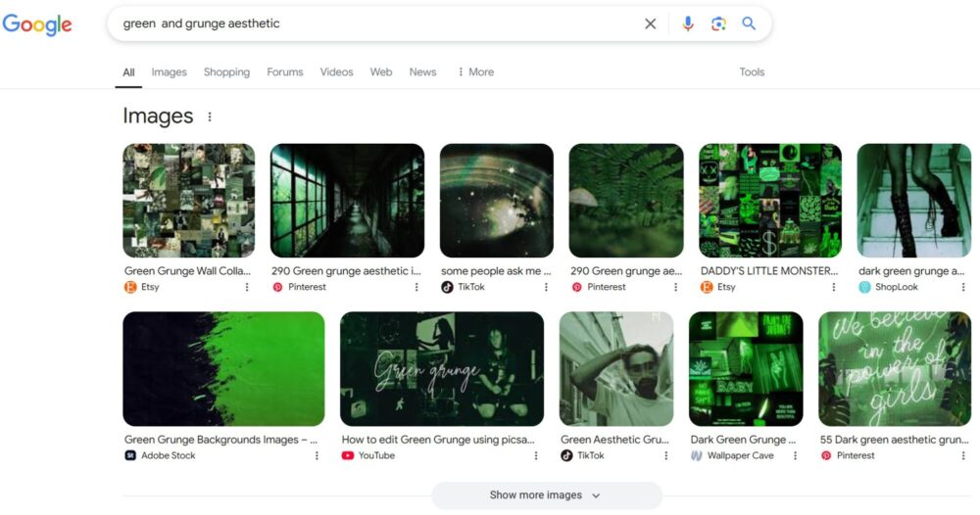Open DADDY'S LITTLE MONSTER Etsy link
This screenshot has height=515, width=980.
769,271
